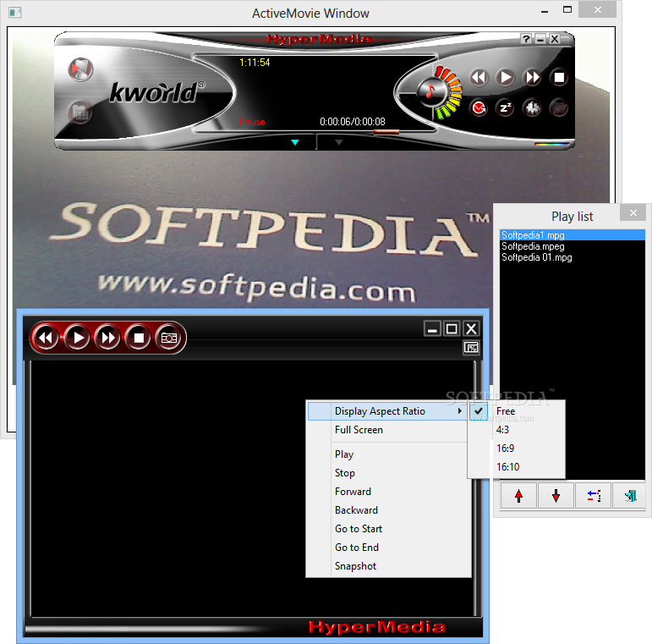This screenshot has height=644, width=652.
Task: Open the Display Aspect Ratio submenu
Action: click(387, 411)
